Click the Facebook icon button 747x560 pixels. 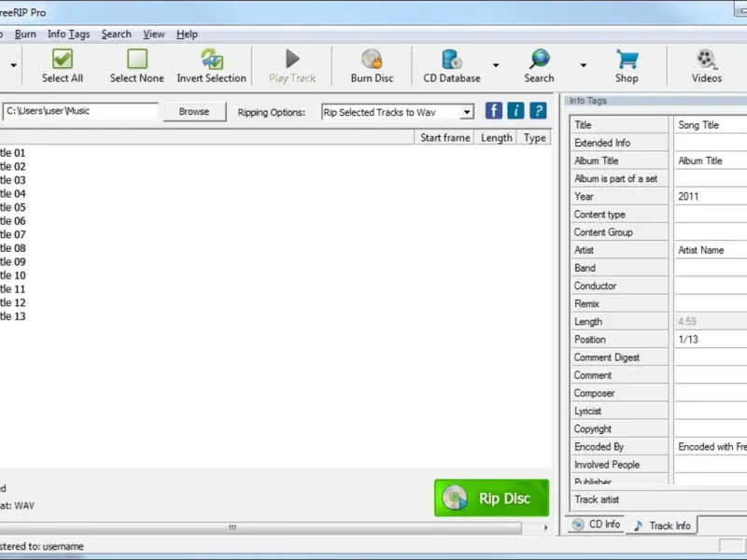494,111
